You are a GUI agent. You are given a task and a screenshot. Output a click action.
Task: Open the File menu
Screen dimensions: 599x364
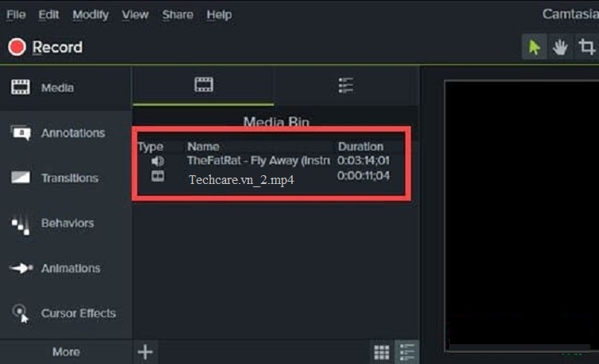[16, 14]
